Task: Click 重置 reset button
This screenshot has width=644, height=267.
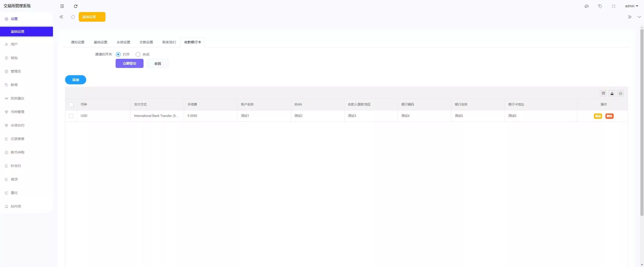Action: 158,64
